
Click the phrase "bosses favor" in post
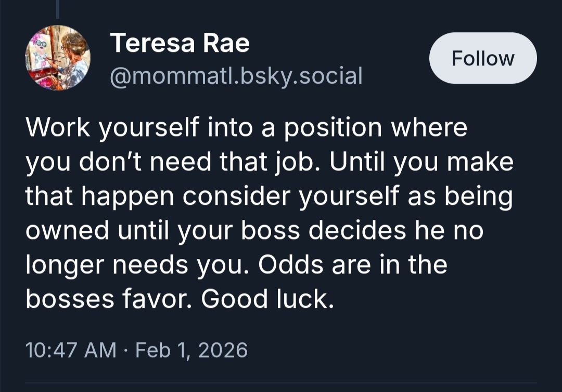point(109,299)
